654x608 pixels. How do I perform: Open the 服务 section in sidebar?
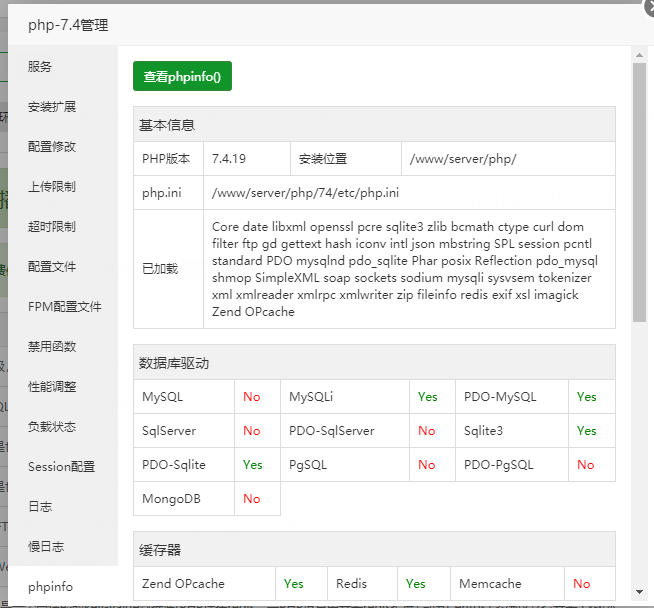coord(40,67)
